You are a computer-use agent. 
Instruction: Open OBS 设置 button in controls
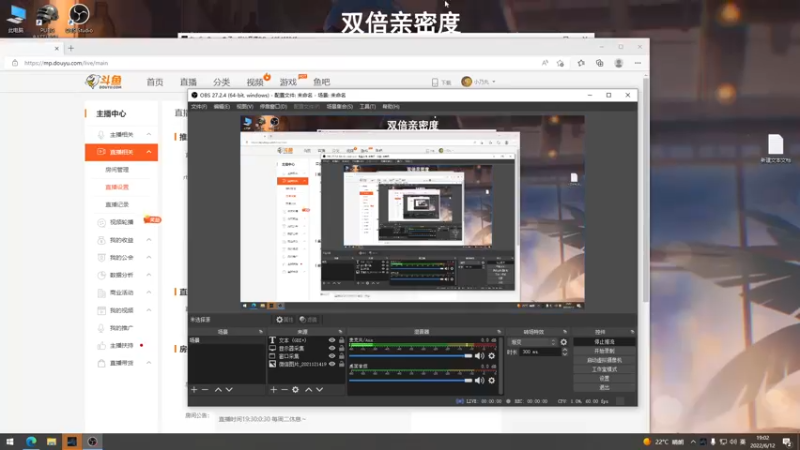tap(605, 379)
